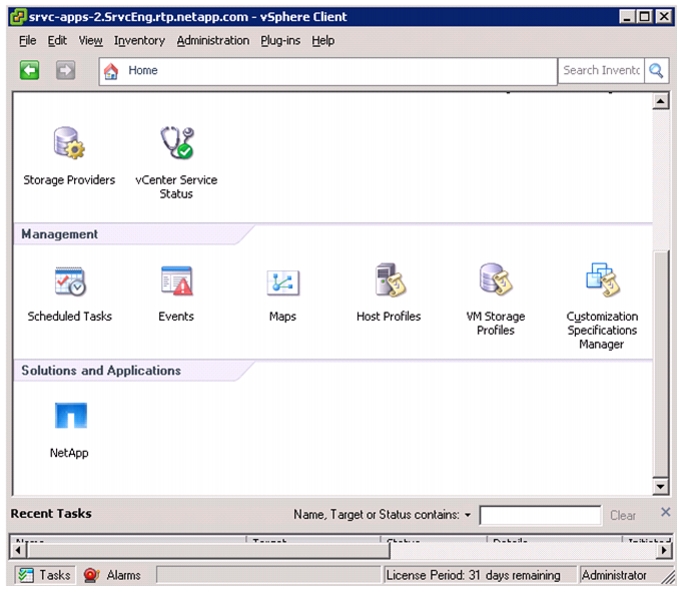Image resolution: width=679 pixels, height=610 pixels.
Task: Click the Tasks button in status bar
Action: tap(45, 575)
